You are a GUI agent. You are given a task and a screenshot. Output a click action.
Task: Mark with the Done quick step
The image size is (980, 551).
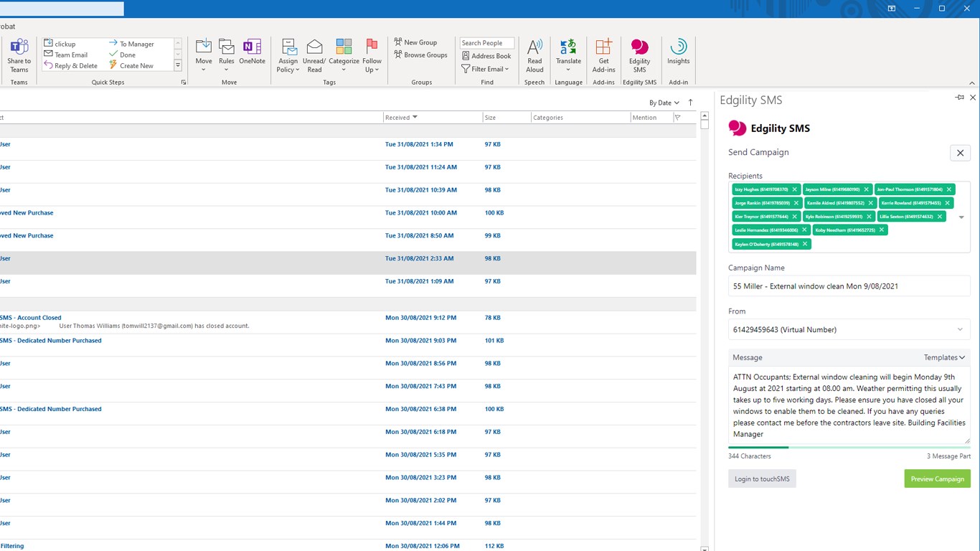(x=122, y=55)
